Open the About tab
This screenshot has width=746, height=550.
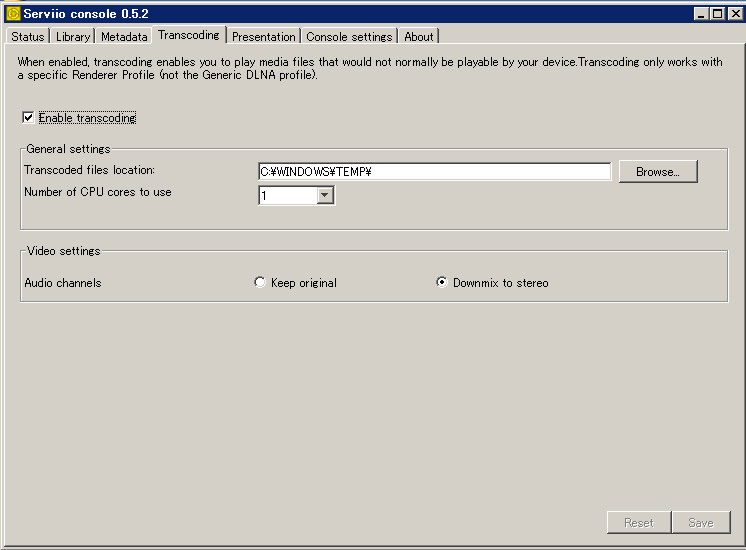(x=419, y=37)
